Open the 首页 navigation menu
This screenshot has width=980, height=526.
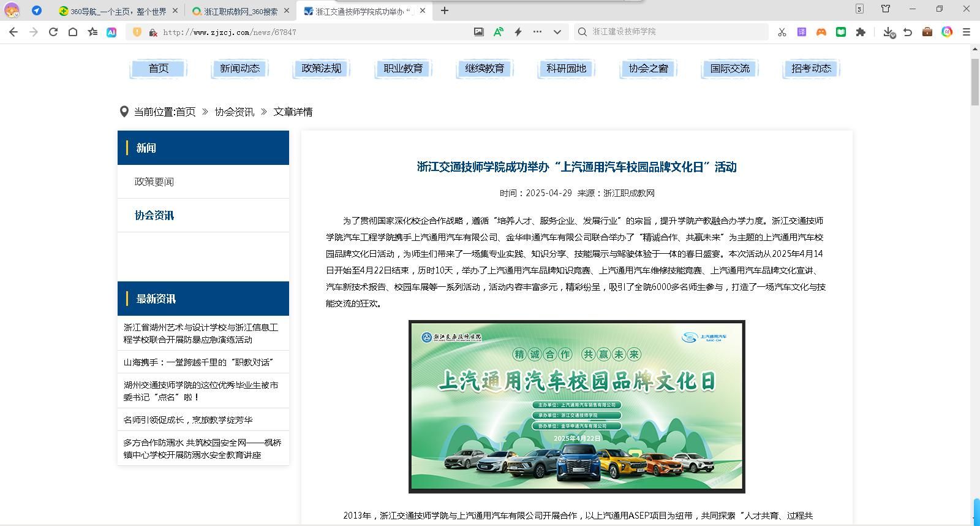click(159, 69)
